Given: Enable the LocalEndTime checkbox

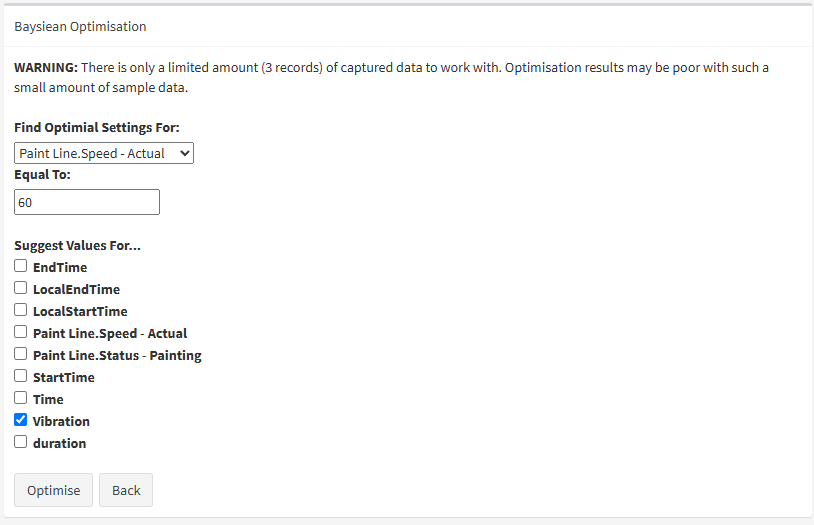Looking at the screenshot, I should 20,288.
